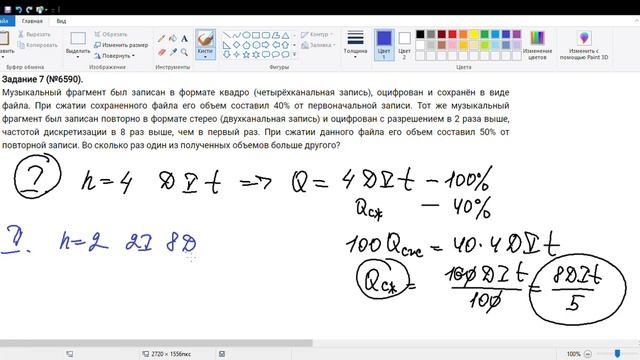Choose the Six-point star shape
The width and height of the screenshot is (640, 360).
coord(256,54)
